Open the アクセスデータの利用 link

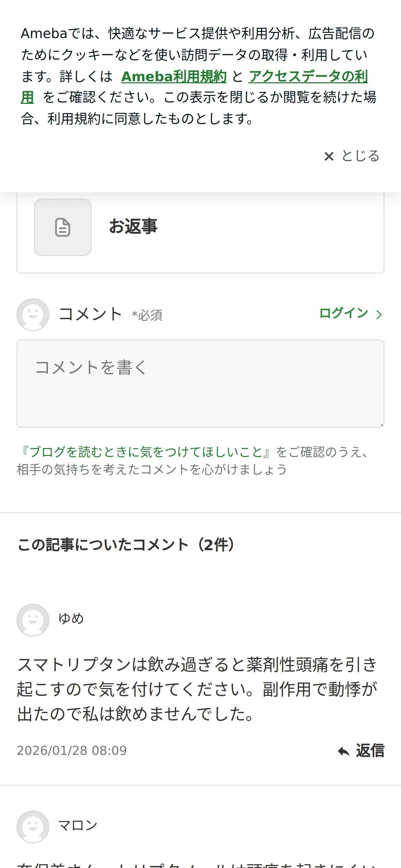[x=308, y=76]
